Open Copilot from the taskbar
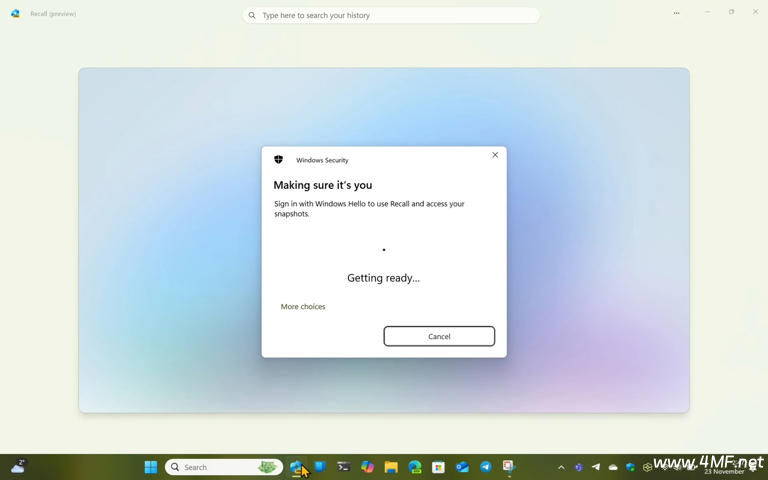Viewport: 768px width, 480px height. tap(367, 467)
